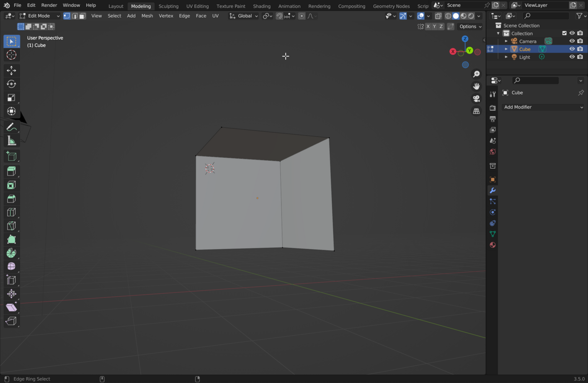Image resolution: width=588 pixels, height=383 pixels.
Task: Click the outliner search field
Action: [x=546, y=16]
